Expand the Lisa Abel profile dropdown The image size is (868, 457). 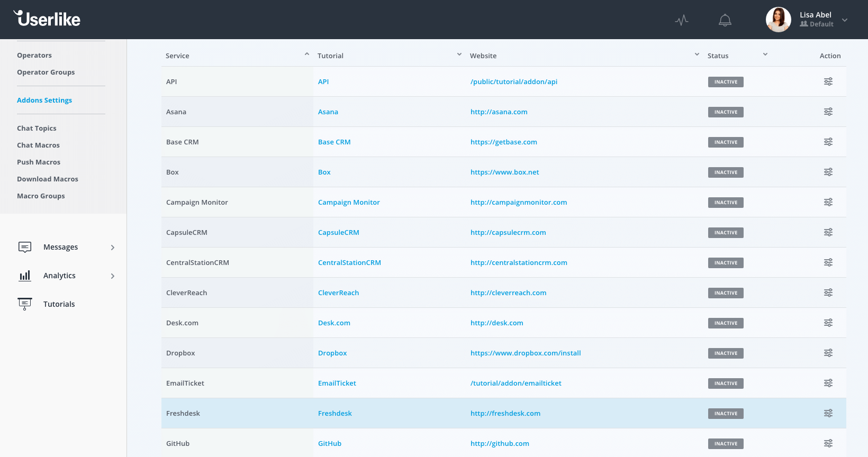pos(845,20)
